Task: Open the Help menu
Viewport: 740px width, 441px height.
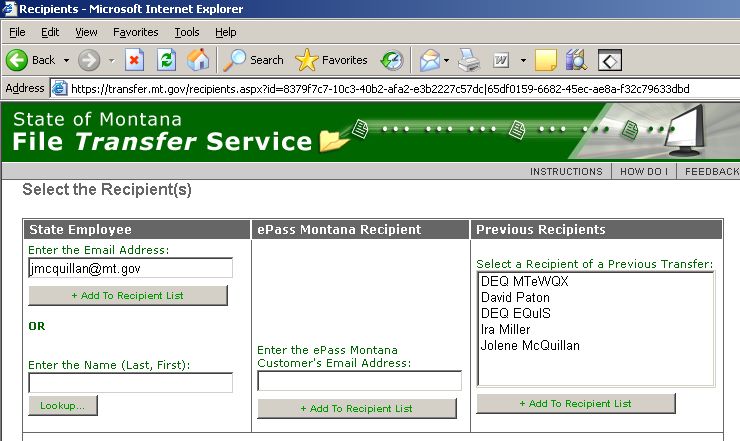Action: (226, 32)
